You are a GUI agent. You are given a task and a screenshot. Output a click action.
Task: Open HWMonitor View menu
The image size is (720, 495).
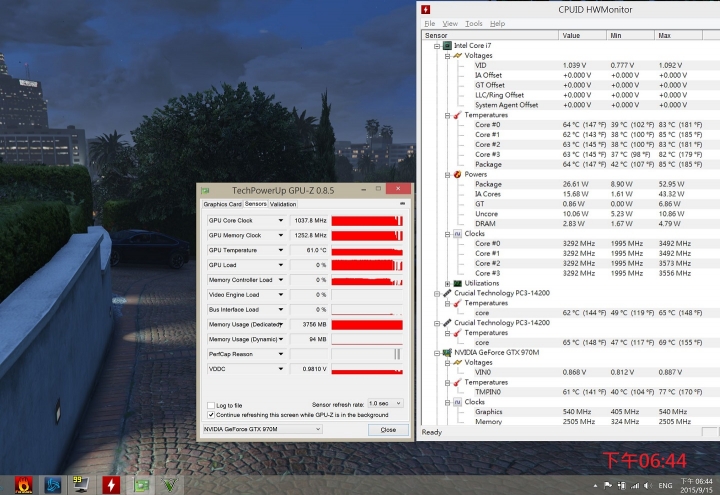450,23
